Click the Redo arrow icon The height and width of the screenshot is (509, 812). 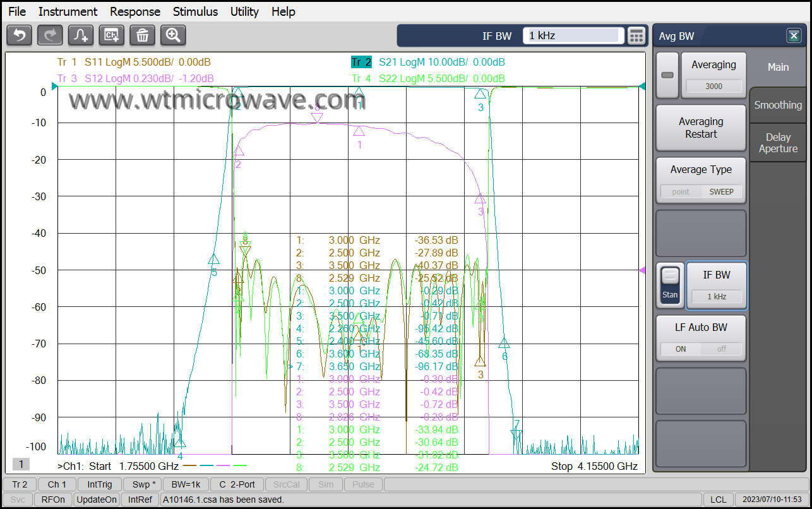click(x=50, y=35)
